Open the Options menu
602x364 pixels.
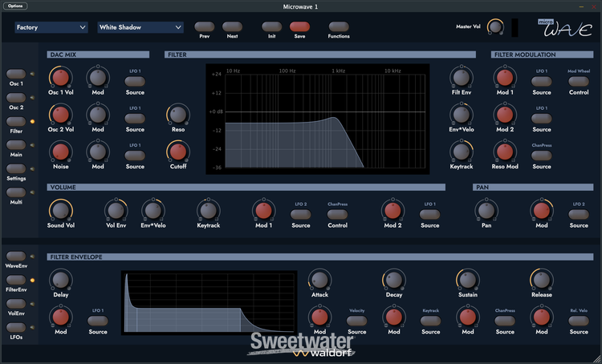point(15,6)
